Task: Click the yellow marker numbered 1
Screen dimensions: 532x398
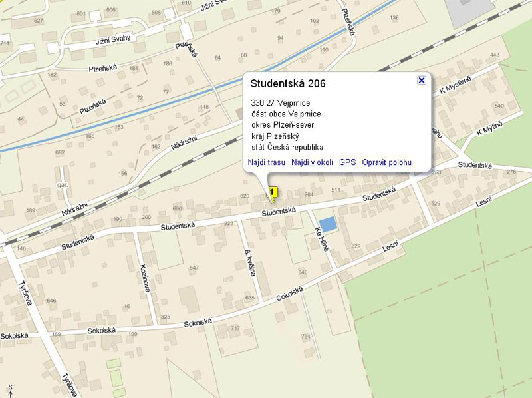Action: tap(272, 193)
